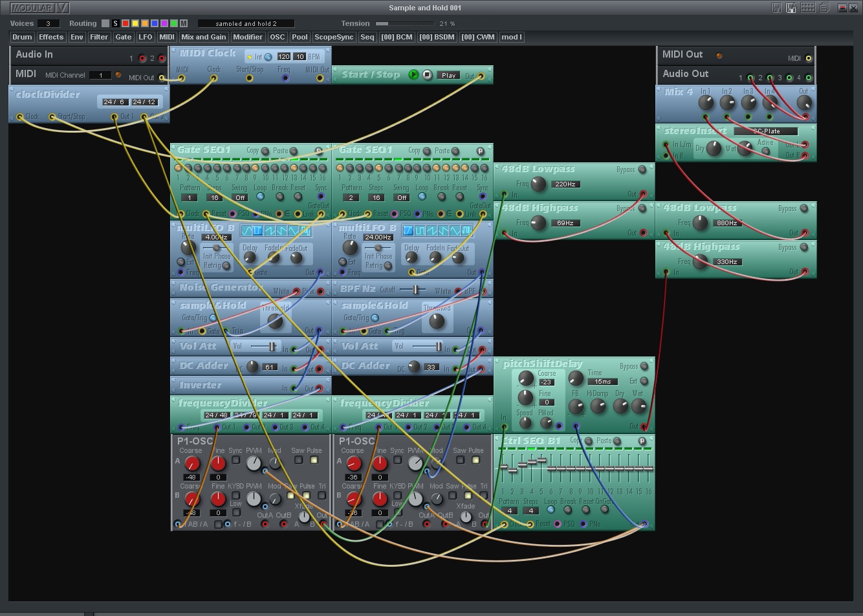Toggle Bypass on the 69Hz 48dB Highpass

642,208
